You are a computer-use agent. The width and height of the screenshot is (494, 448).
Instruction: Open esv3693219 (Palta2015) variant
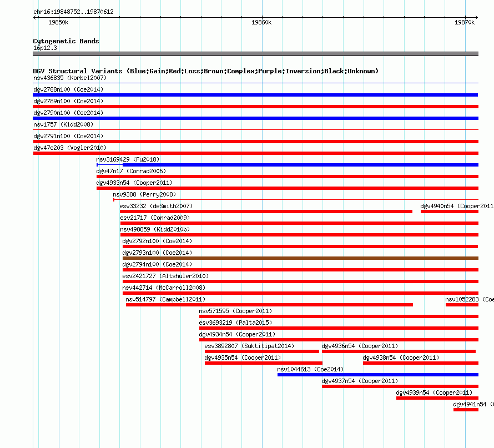235,323
